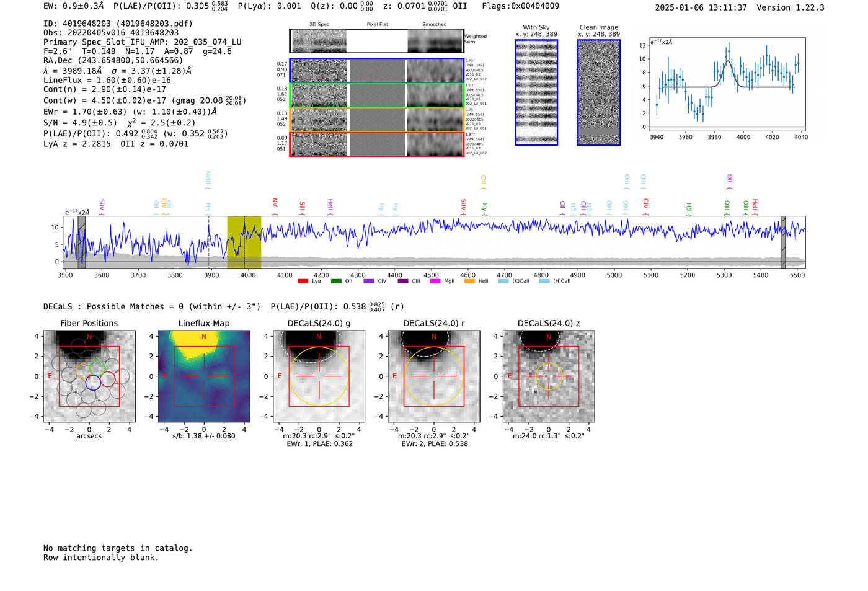Click the orange HeII legend swatch
This screenshot has height=591, width=868.
click(469, 281)
